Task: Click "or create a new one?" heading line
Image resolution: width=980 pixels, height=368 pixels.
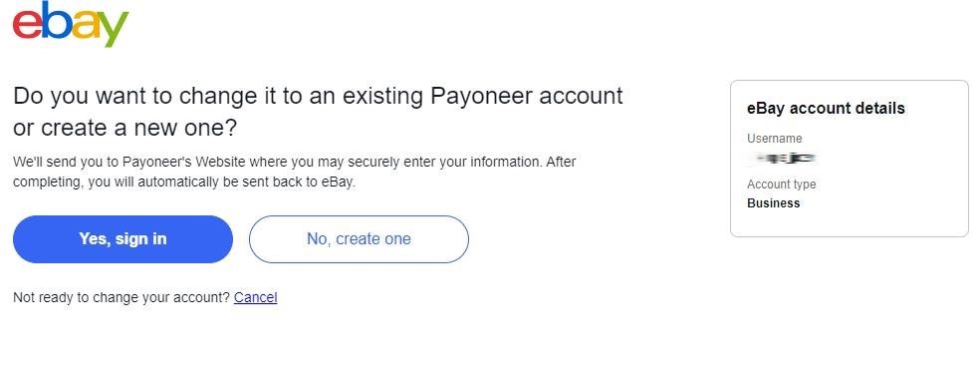Action: [125, 128]
